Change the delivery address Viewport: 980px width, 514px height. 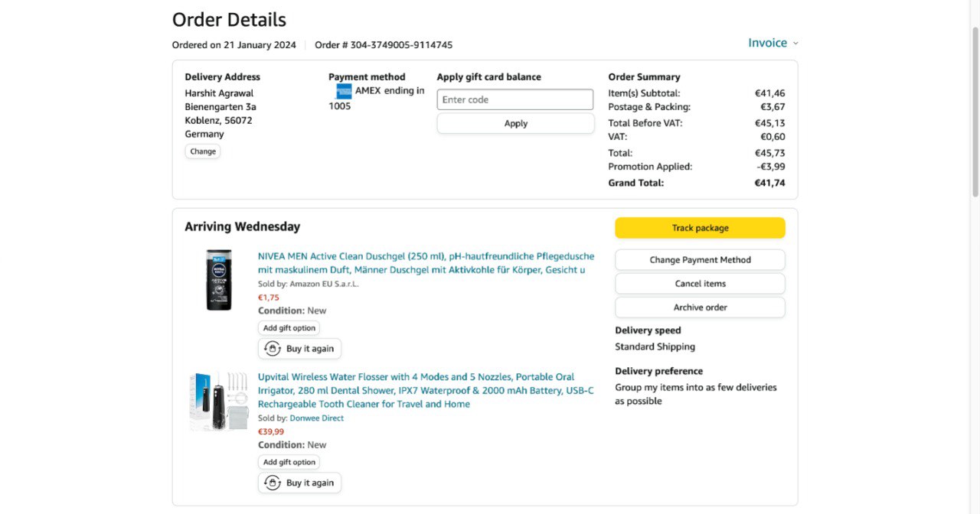[x=203, y=151]
